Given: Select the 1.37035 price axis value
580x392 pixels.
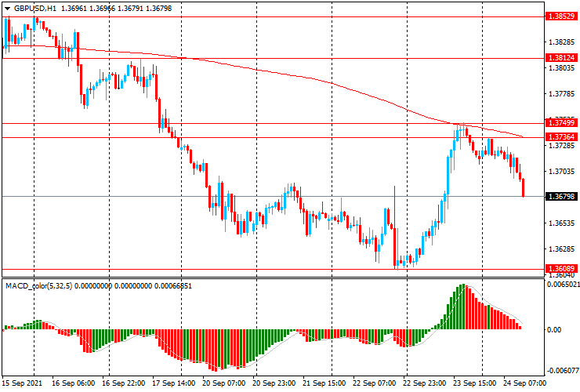Looking at the screenshot, I should pyautogui.click(x=561, y=172).
